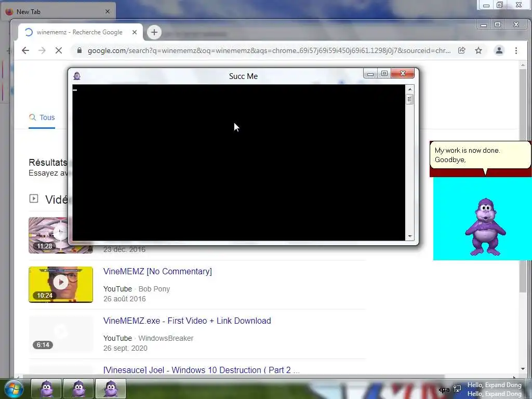Click the 'Hello, Expand Dong' taskbar clock text
This screenshot has height=399, width=532.
click(495, 389)
